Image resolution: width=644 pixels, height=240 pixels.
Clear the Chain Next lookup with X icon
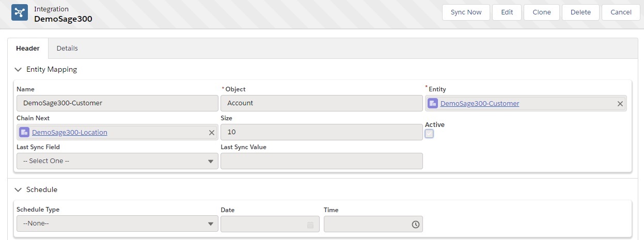click(211, 133)
